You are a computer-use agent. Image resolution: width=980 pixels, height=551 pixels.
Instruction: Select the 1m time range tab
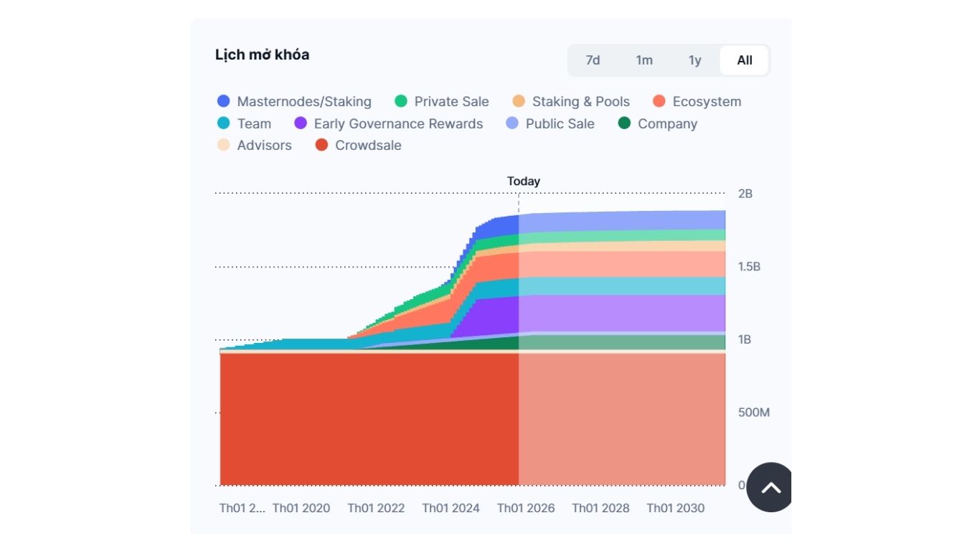click(644, 60)
